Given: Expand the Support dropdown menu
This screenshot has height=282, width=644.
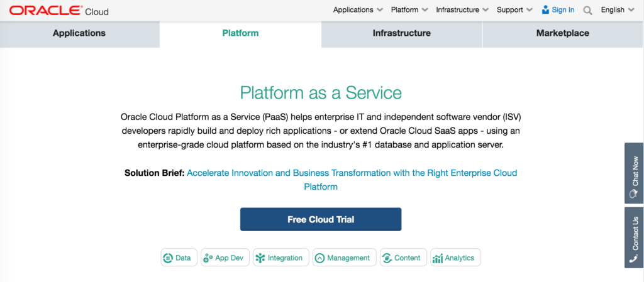Looking at the screenshot, I should [x=514, y=10].
